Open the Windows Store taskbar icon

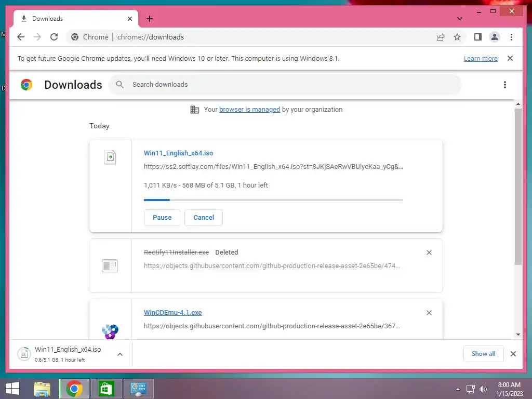coord(106,389)
